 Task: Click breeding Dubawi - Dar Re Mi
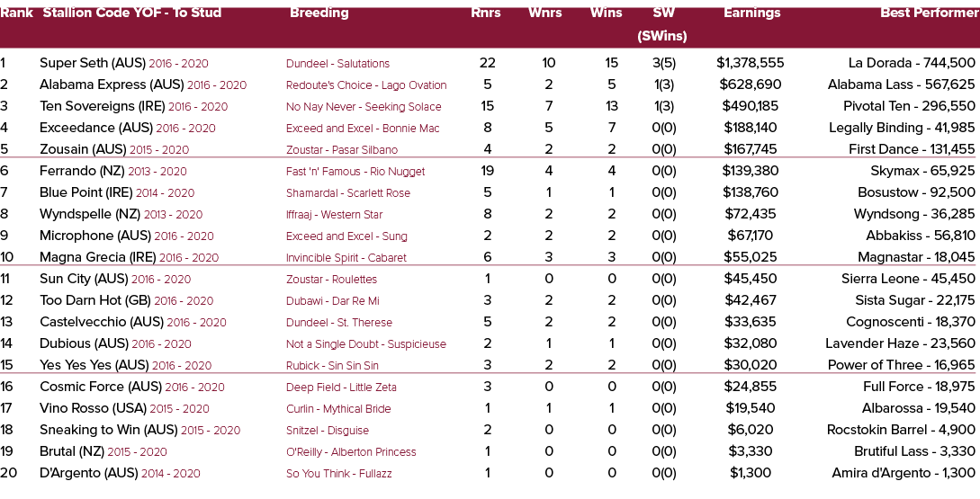pyautogui.click(x=332, y=301)
